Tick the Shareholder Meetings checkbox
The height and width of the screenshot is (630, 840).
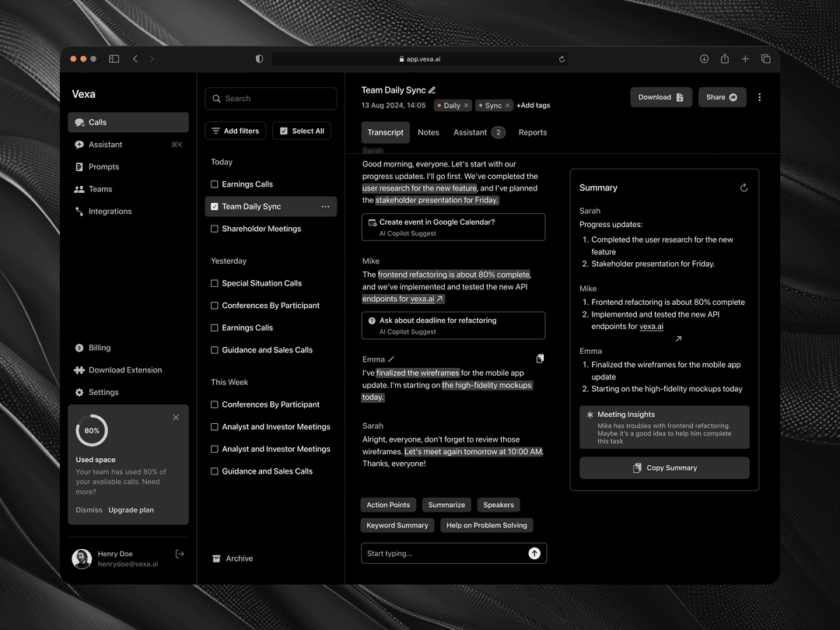pyautogui.click(x=215, y=229)
